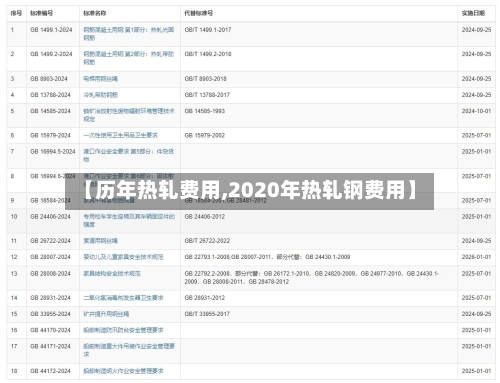Click the replaced standard GB/T 1499.1-2017
This screenshot has height=383, width=500.
pos(208,30)
